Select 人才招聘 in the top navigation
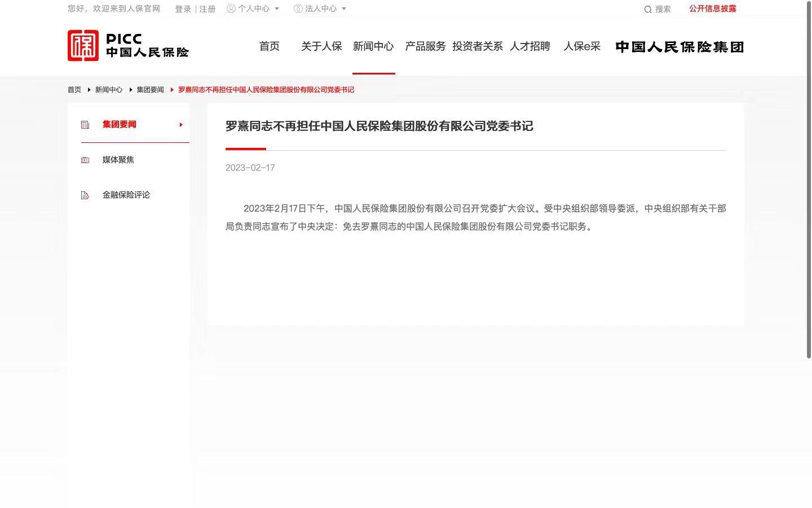Image resolution: width=812 pixels, height=508 pixels. point(530,46)
